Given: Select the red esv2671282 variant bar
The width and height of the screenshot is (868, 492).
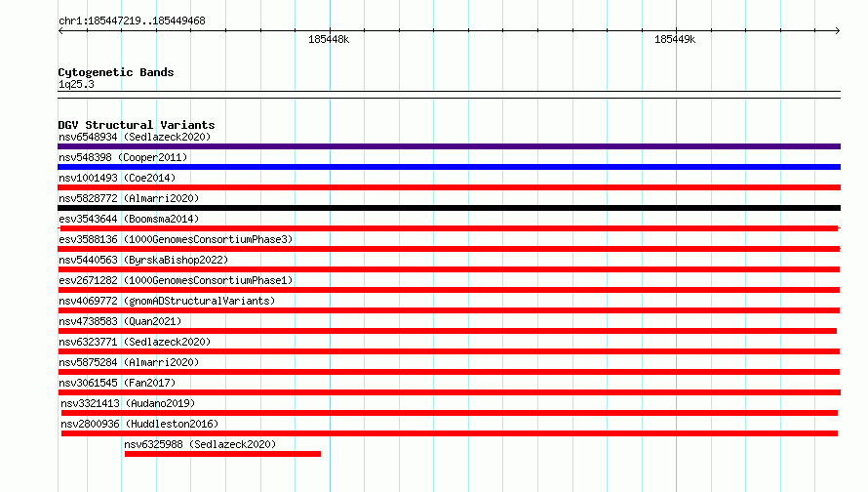Looking at the screenshot, I should pos(449,290).
